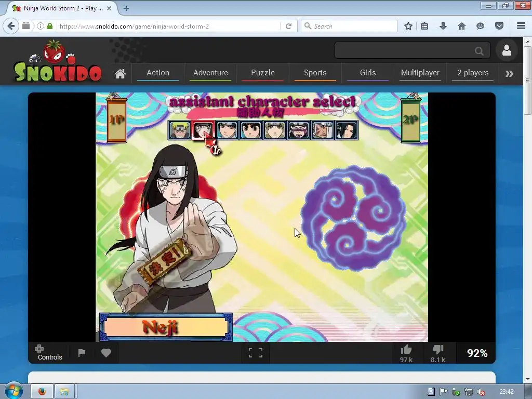Select the highlighted Neji portrait

[x=203, y=130]
